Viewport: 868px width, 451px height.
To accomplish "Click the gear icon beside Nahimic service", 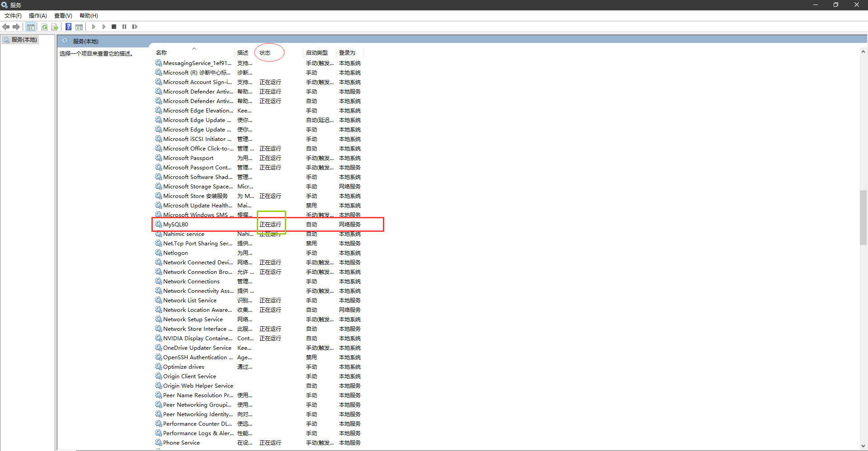I will (159, 234).
